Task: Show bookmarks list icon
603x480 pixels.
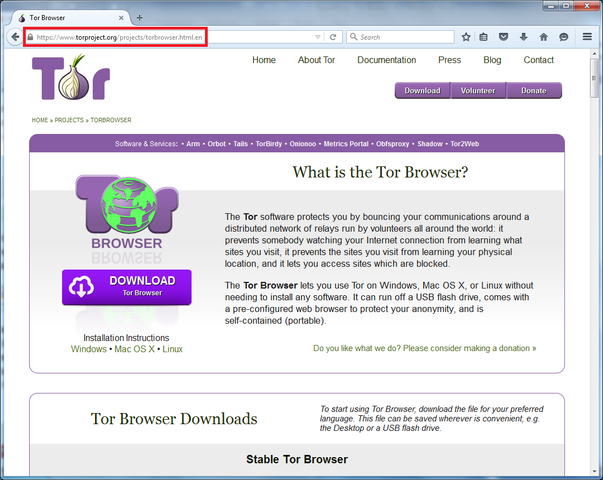Action: (484, 37)
